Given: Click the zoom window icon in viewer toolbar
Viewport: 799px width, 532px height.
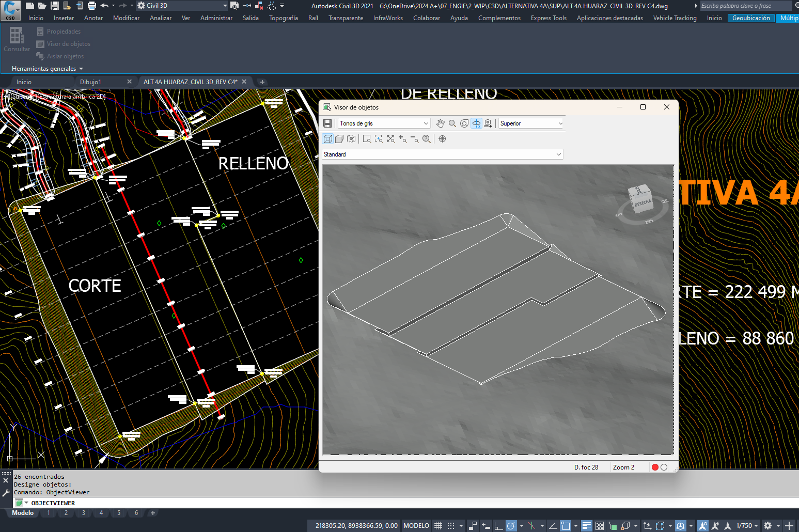Looking at the screenshot, I should coord(367,139).
